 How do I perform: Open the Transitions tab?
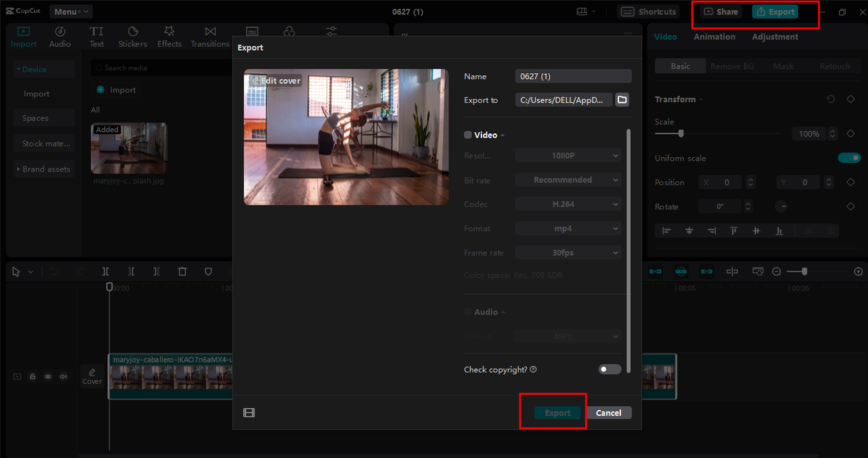[x=210, y=37]
